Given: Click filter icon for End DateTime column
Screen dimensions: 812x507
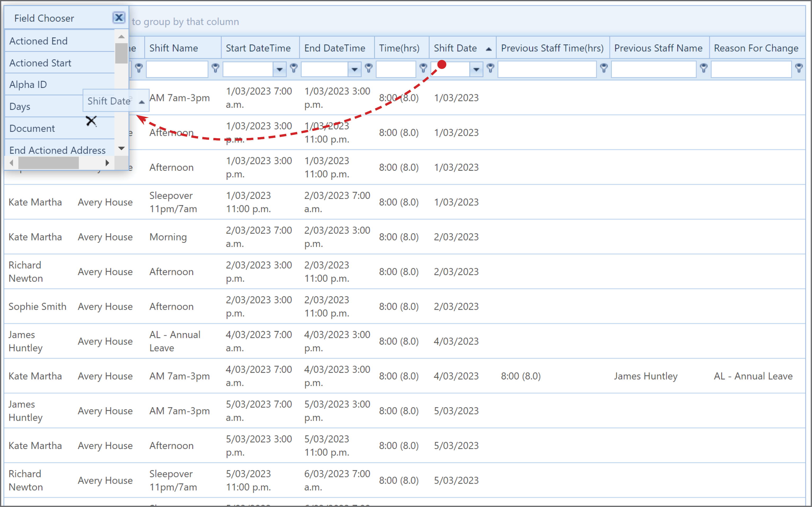Looking at the screenshot, I should click(x=369, y=68).
